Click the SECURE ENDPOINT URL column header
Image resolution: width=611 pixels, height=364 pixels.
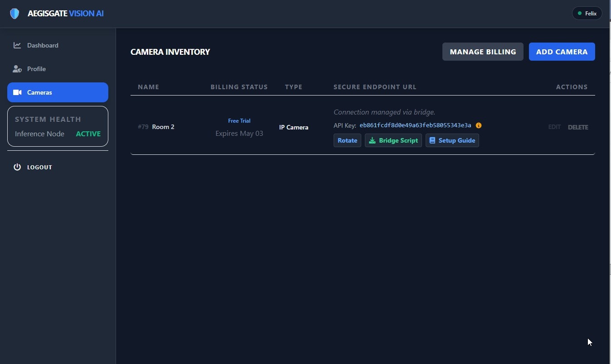(x=375, y=87)
